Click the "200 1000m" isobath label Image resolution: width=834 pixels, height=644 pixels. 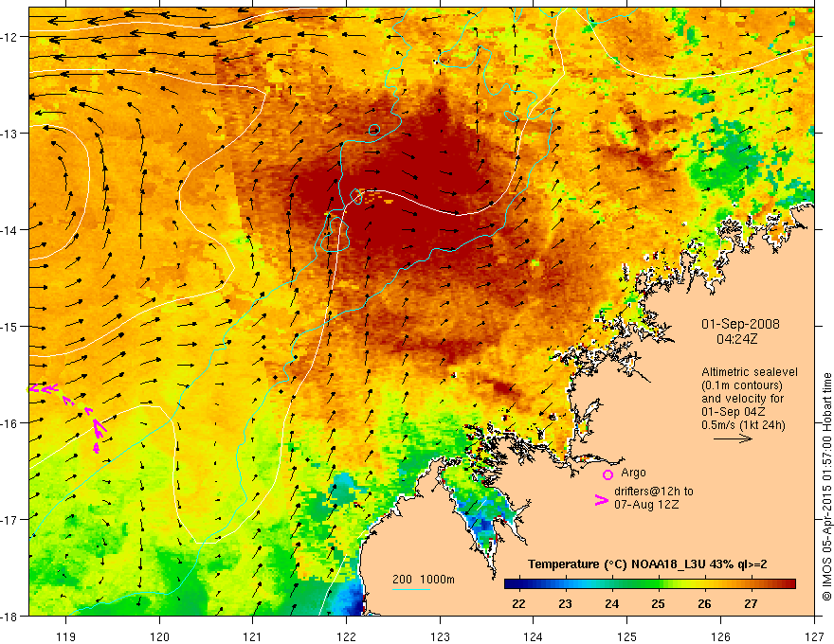tap(424, 580)
